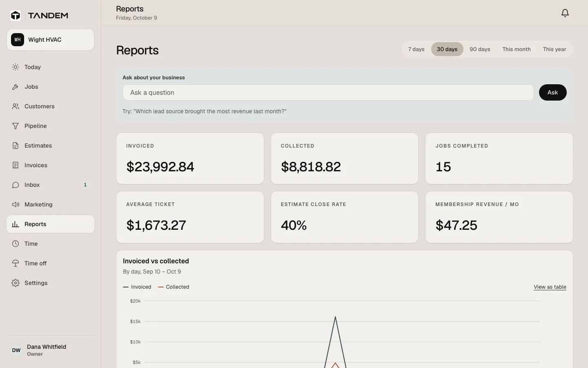The image size is (588, 368).
Task: Open the Settings page
Action: point(51,283)
